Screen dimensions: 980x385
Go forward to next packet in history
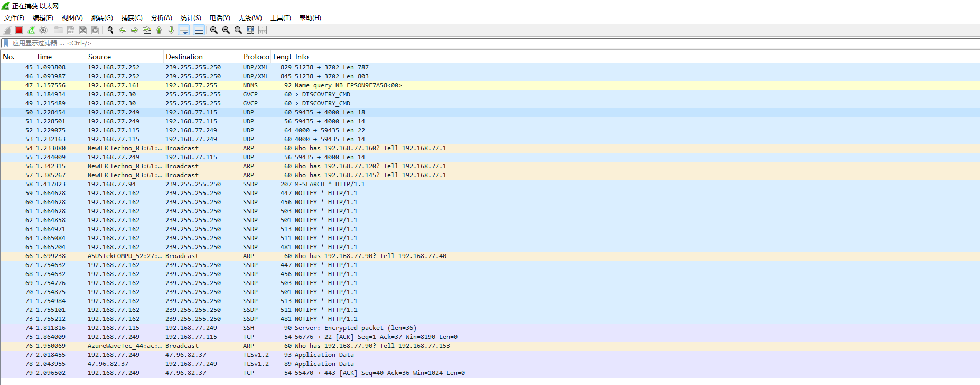135,30
